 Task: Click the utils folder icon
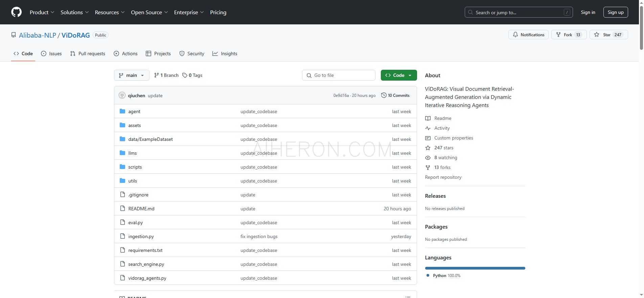coord(122,181)
